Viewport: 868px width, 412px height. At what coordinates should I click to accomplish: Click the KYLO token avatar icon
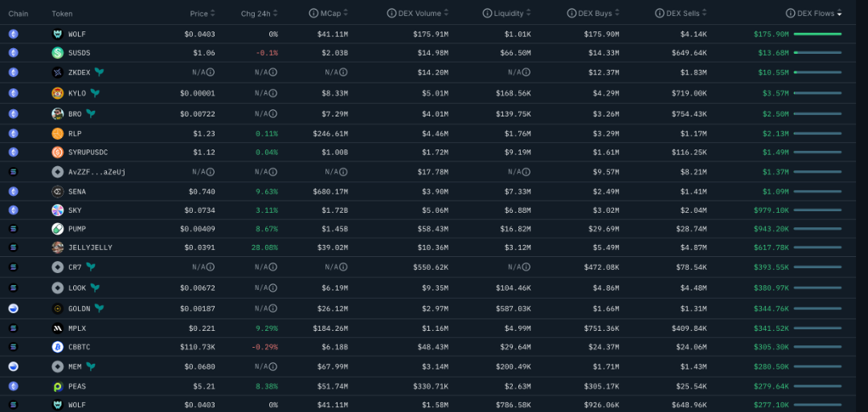(58, 93)
